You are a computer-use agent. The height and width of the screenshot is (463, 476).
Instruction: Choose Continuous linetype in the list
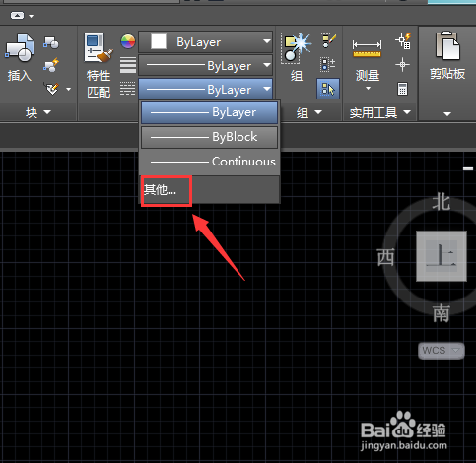coord(210,162)
